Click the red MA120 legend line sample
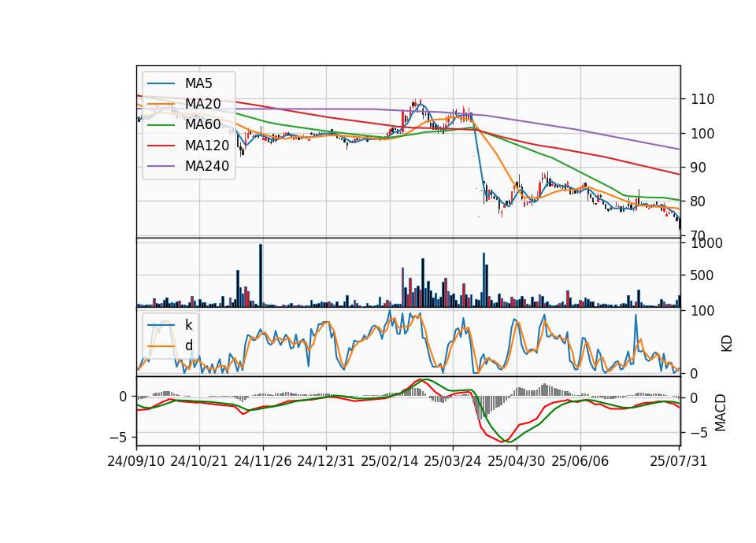Screen dimensions: 756x543 [x=161, y=146]
